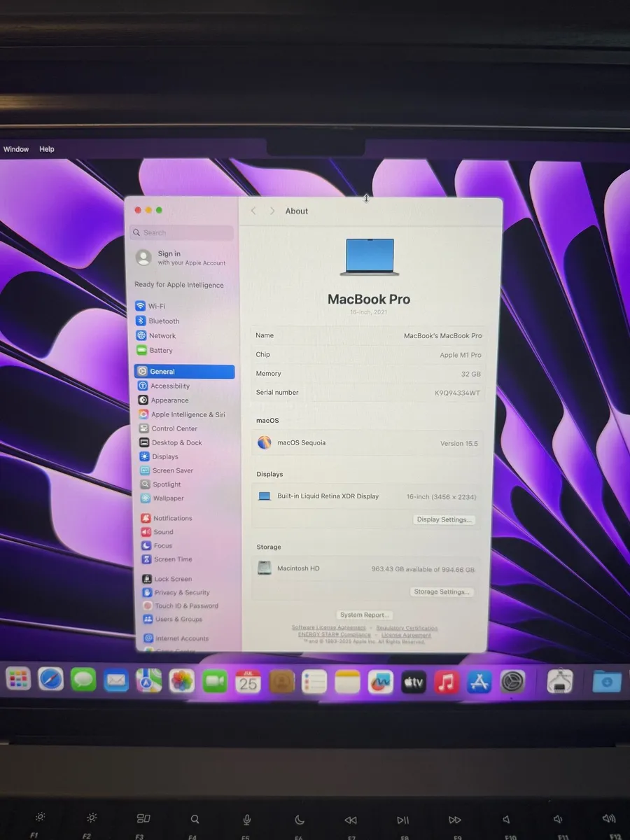Open the Help menu

click(x=47, y=149)
